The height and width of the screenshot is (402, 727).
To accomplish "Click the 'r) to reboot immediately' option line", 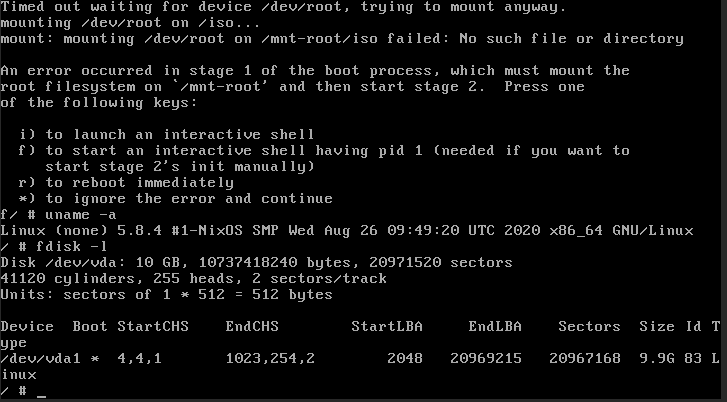I will [126, 183].
